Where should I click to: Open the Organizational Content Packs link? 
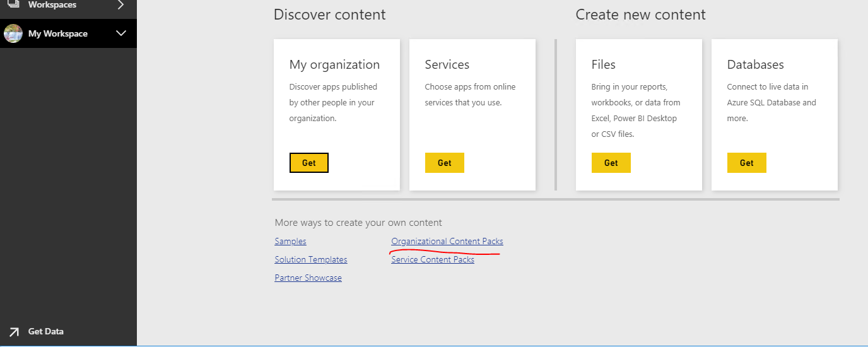click(x=447, y=241)
